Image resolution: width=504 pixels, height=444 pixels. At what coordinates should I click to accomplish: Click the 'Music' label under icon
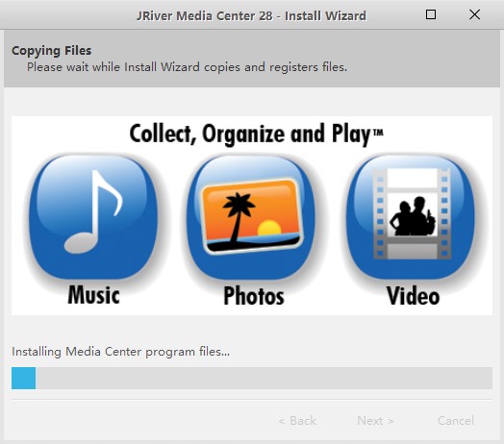click(93, 295)
